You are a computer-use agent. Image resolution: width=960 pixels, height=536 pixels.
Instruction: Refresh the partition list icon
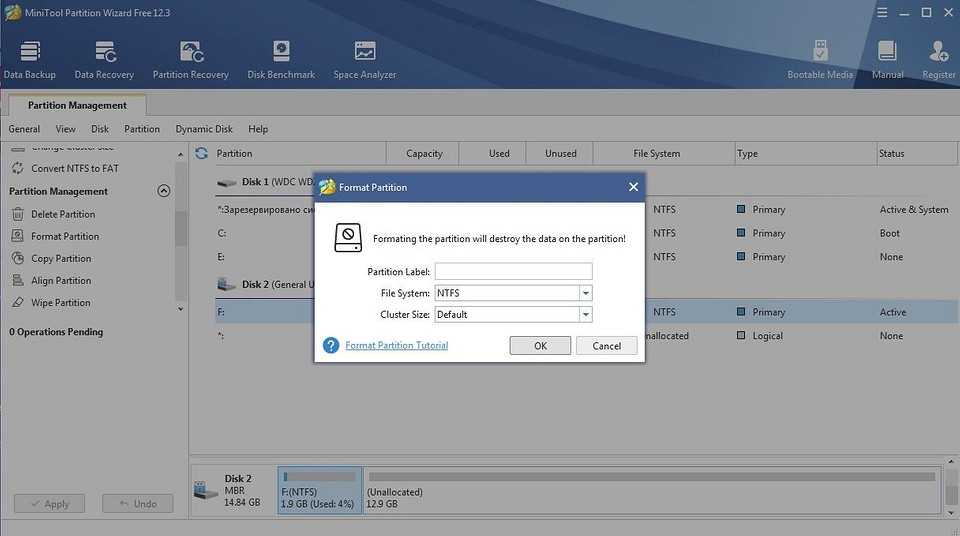click(201, 153)
